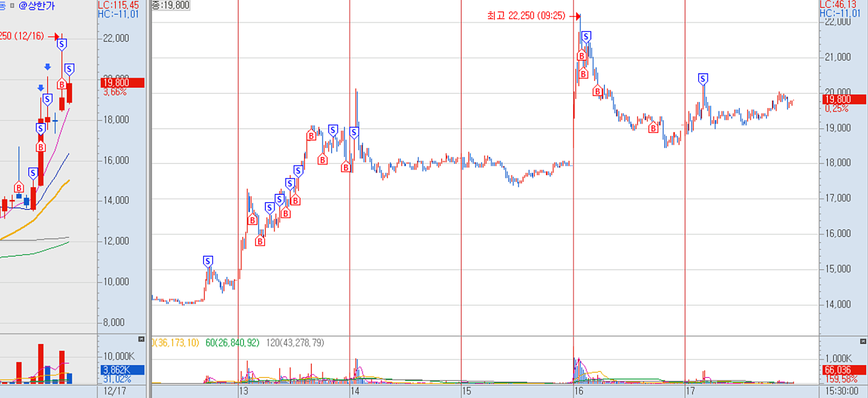Click the day 16 label on the time axis
868x398 pixels.
tap(579, 391)
